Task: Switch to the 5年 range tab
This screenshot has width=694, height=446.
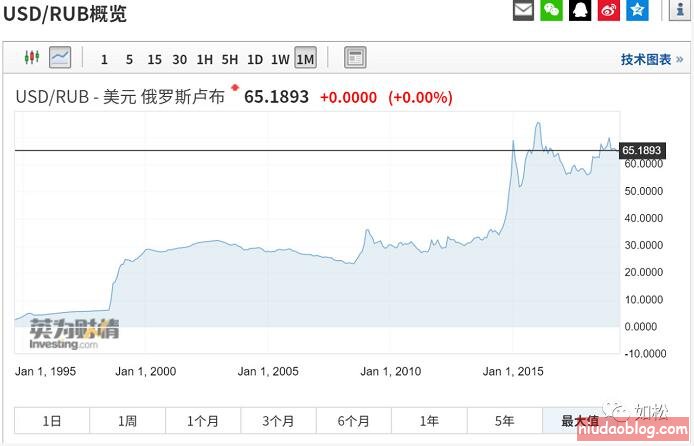Action: click(x=504, y=421)
